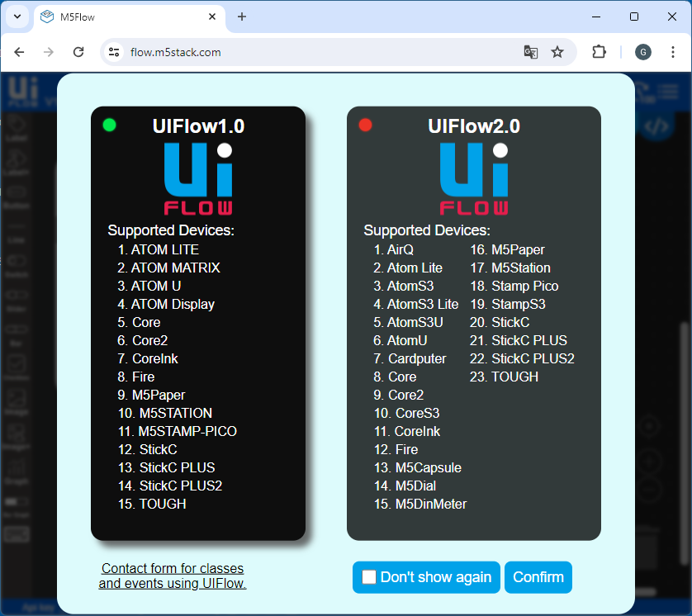This screenshot has width=692, height=616.
Task: Select the UIFlow1.0 card
Action: pos(198,323)
